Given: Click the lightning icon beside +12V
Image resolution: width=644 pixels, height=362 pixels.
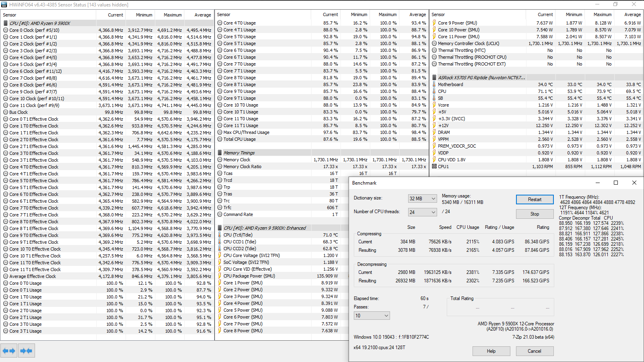Looking at the screenshot, I should coord(434,125).
